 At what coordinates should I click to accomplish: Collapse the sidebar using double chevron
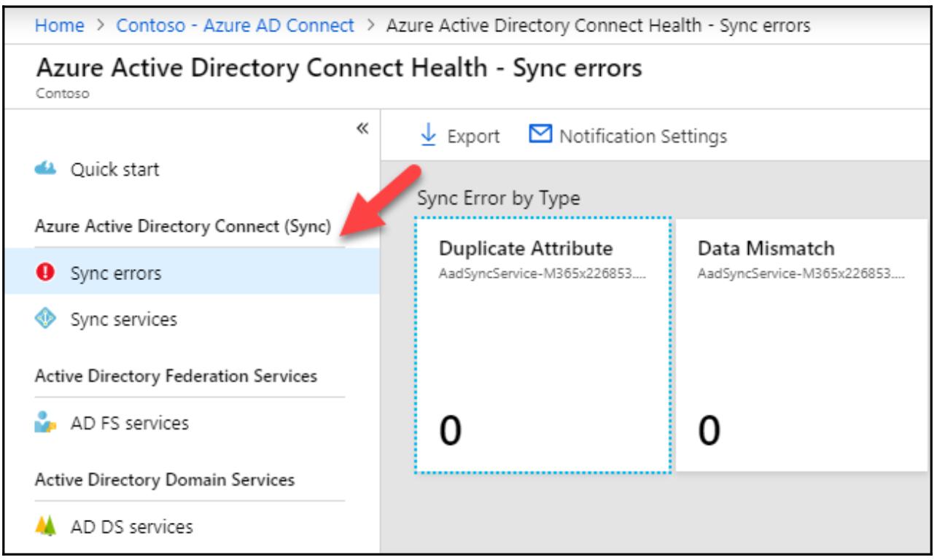[362, 129]
